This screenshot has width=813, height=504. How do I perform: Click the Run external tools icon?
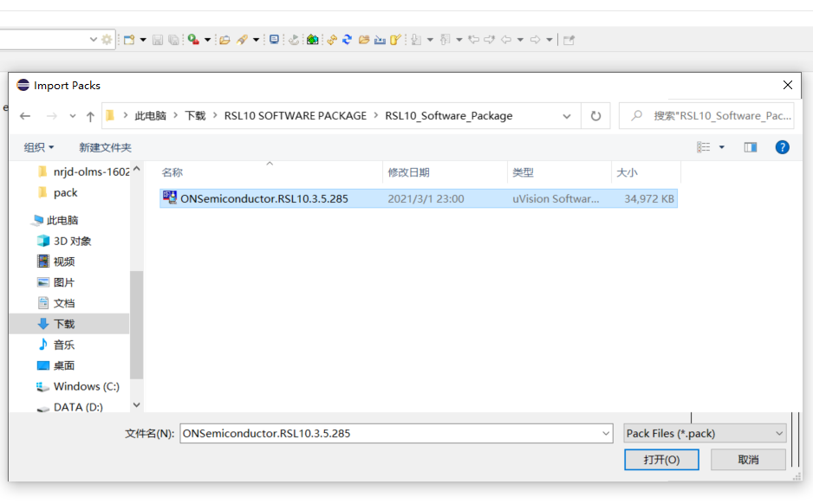(193, 40)
